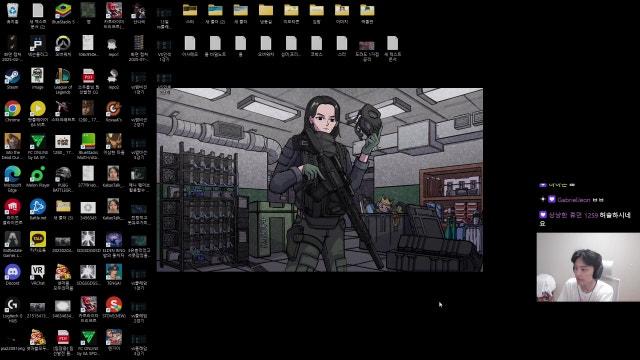The width and height of the screenshot is (640, 360).
Task: Click the soldier illustration image window
Action: point(320,180)
